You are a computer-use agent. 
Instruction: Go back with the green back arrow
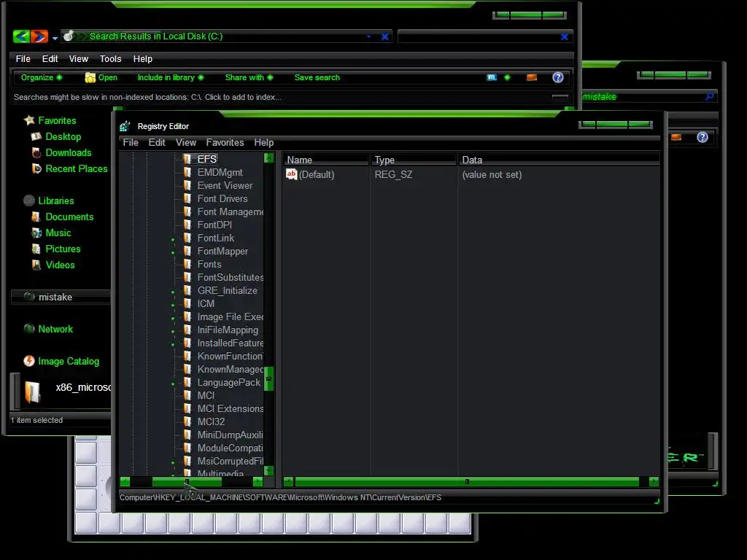click(21, 36)
